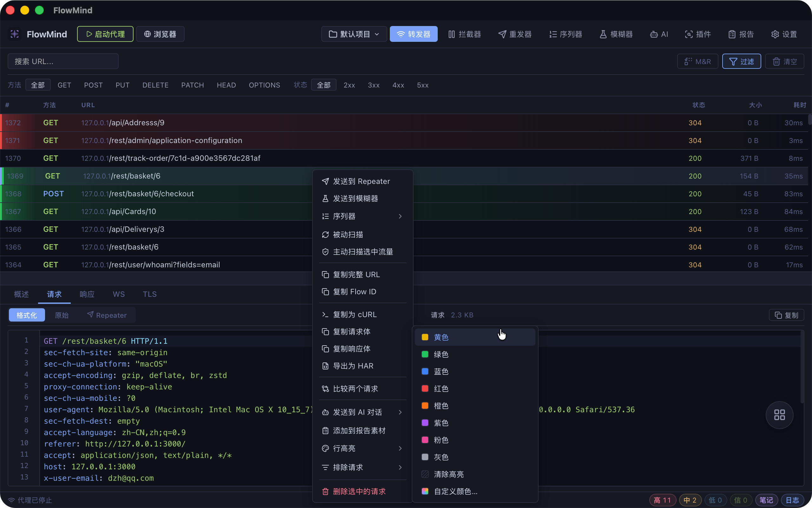812x508 pixels.
Task: Choose 发送到模糊器 in context menu
Action: point(363,199)
